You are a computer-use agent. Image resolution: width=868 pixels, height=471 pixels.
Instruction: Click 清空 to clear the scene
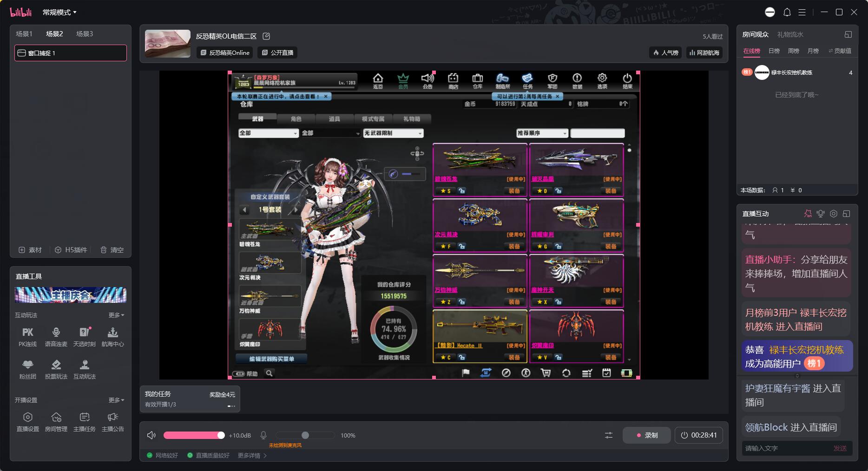[112, 250]
